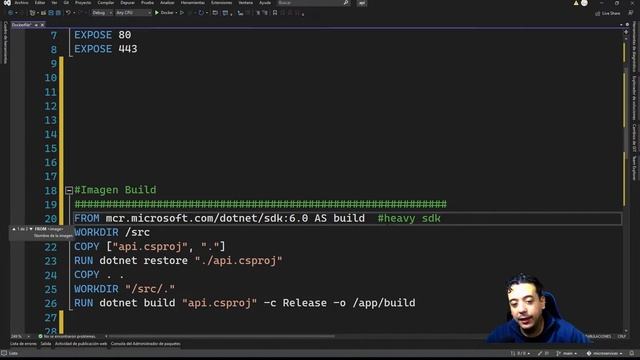The image size is (640, 360).
Task: Click the 'No se encontraron problemas' status indicator
Action: point(67,336)
